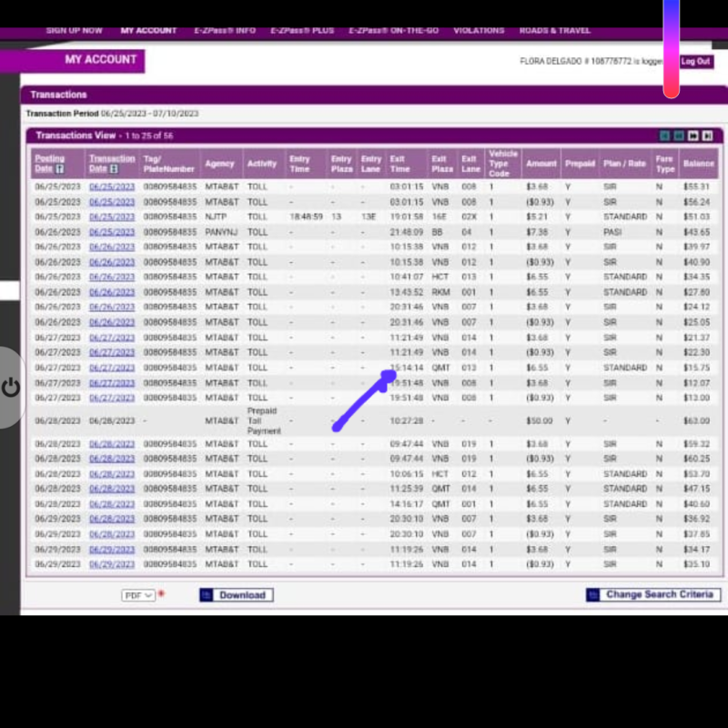Click Change Search Criteria button

tap(653, 595)
